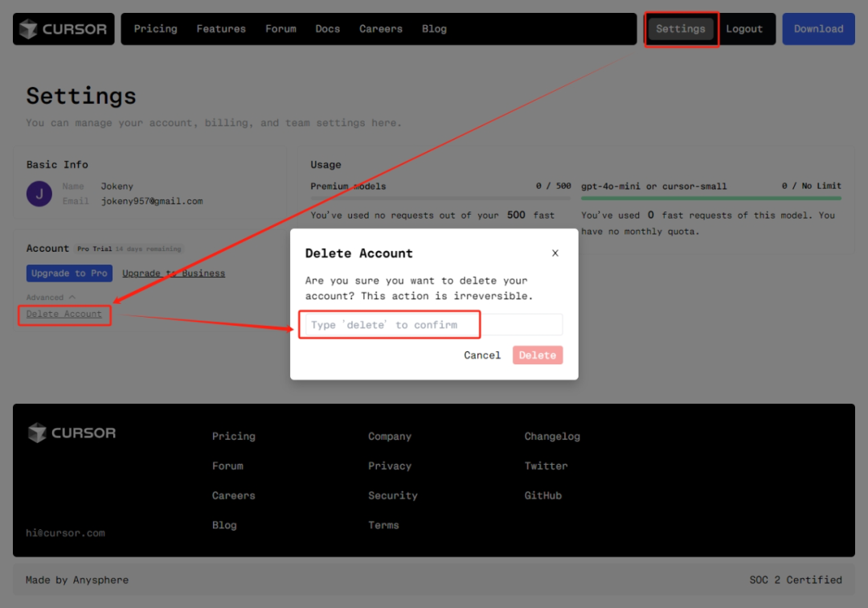Click the Upgrade to Pro button
Viewport: 868px width, 608px height.
point(69,273)
